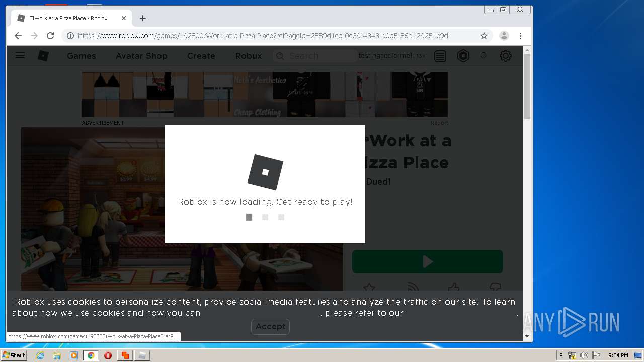The image size is (644, 362).
Task: Open the creator Dued1 profile
Action: click(378, 182)
